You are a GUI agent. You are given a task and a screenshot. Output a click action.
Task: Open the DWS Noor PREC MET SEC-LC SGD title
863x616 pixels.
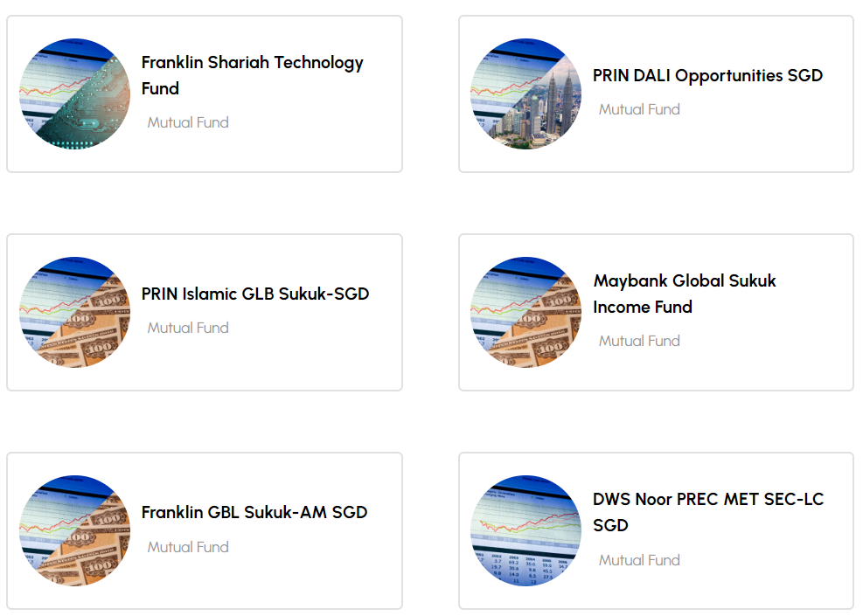point(707,512)
